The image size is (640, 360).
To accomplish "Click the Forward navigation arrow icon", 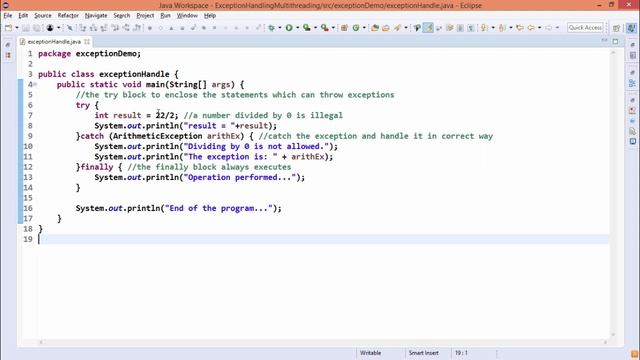I will pyautogui.click(x=549, y=28).
